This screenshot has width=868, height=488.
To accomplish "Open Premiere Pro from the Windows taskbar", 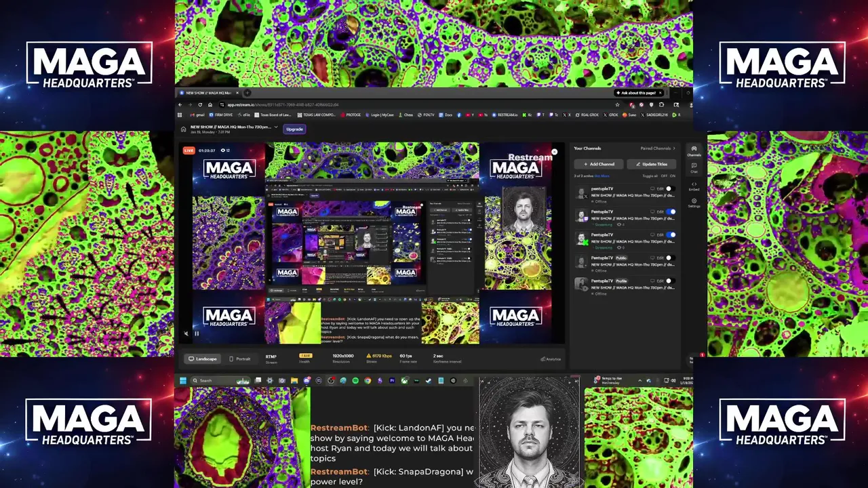I will click(392, 380).
